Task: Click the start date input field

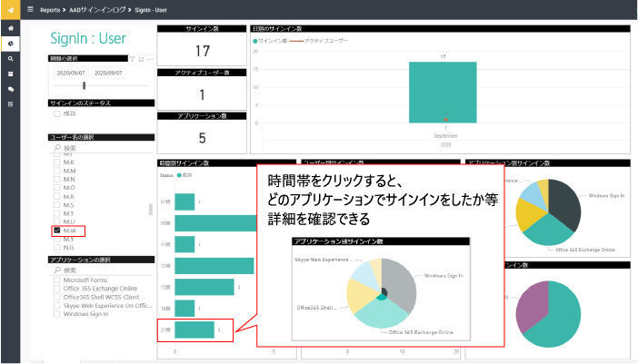Action: click(x=70, y=72)
